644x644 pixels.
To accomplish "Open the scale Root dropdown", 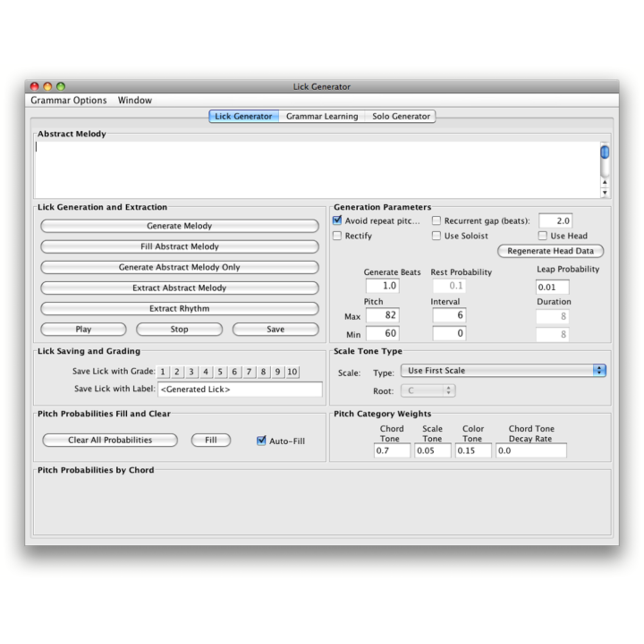I will 428,390.
